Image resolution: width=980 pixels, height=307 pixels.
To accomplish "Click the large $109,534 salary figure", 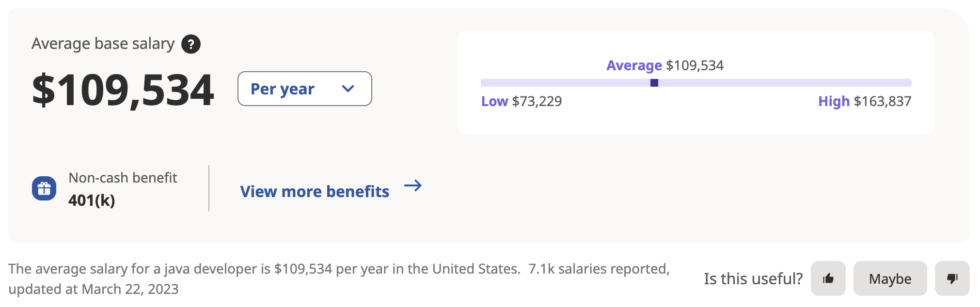I will 123,90.
